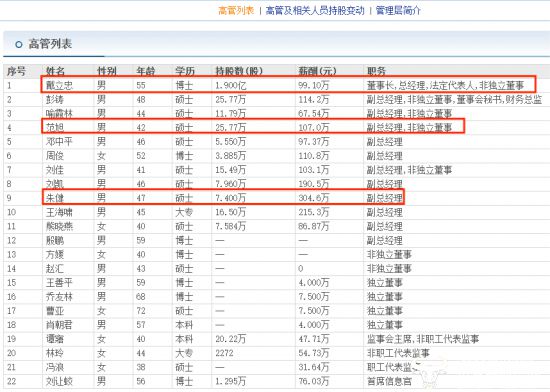Click the 年龄 column header
The image size is (550, 392).
click(x=146, y=71)
